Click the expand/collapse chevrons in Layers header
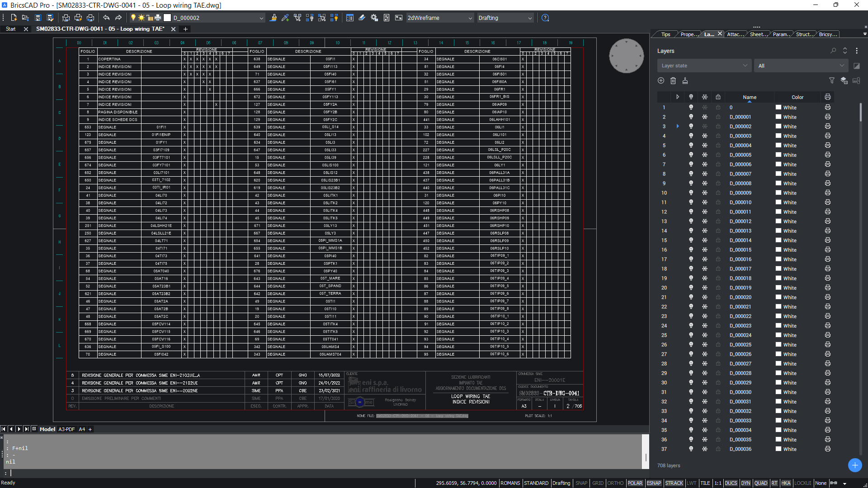 [845, 51]
